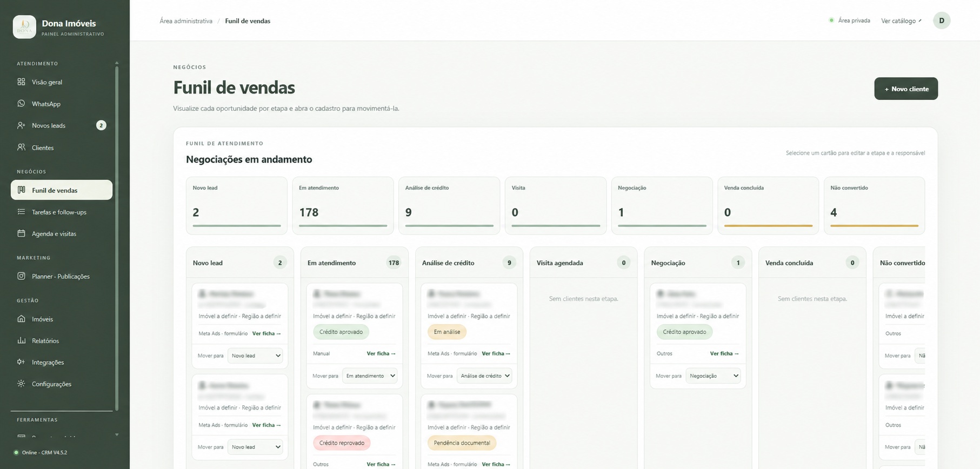Click the Imóveis house icon
The width and height of the screenshot is (980, 469).
point(21,319)
